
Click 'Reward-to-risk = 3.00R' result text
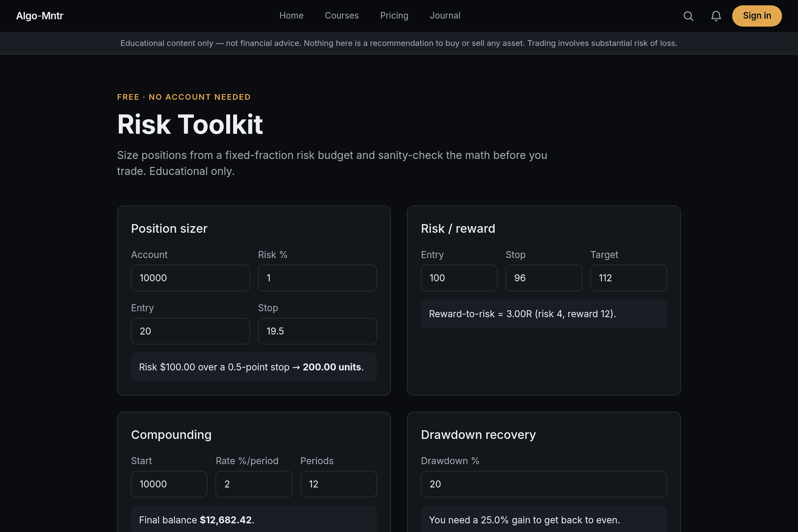[480, 314]
